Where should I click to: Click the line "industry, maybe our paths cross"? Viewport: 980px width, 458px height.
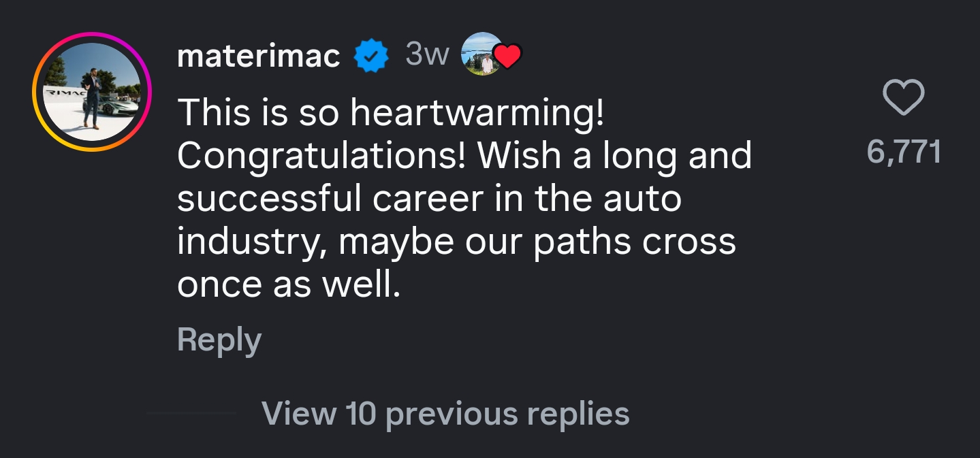[456, 242]
